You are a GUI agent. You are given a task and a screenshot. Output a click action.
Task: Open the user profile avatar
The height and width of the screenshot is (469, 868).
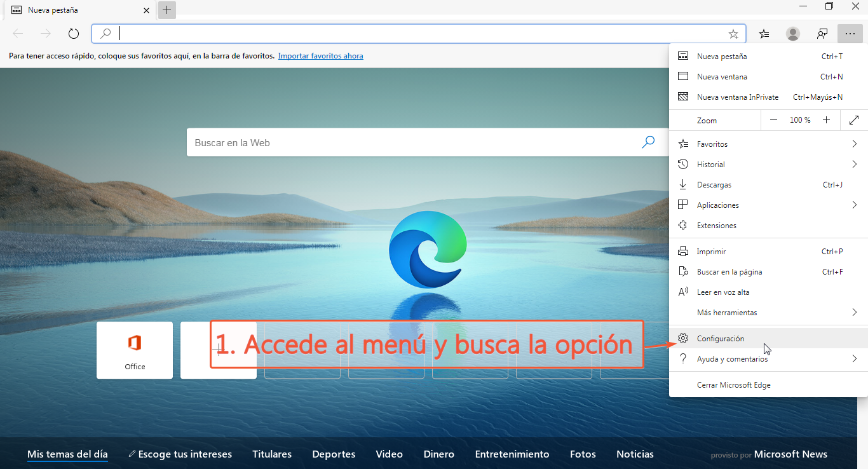click(x=793, y=34)
